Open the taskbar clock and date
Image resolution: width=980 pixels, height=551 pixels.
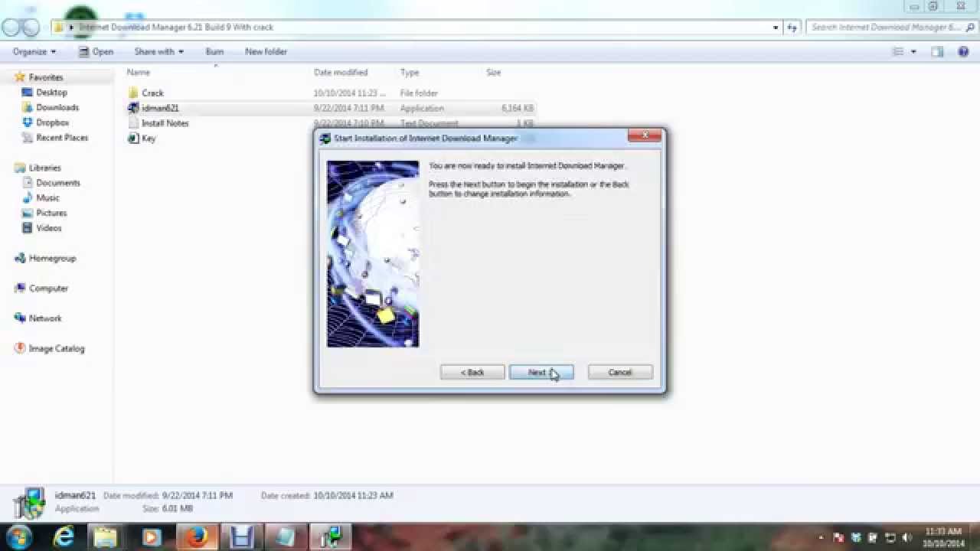click(943, 537)
